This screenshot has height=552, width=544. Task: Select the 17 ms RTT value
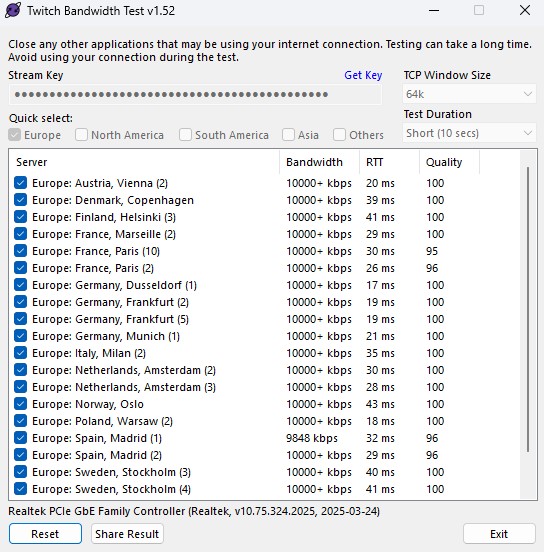[380, 285]
